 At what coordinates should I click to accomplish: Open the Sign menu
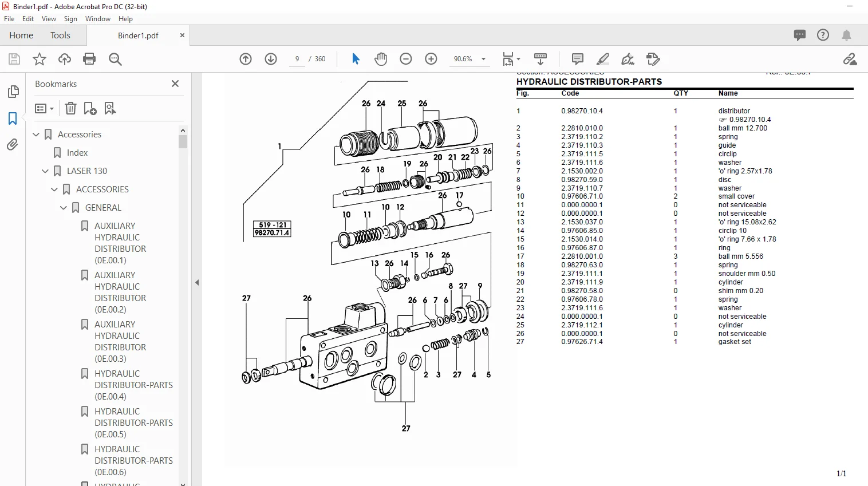click(x=70, y=19)
